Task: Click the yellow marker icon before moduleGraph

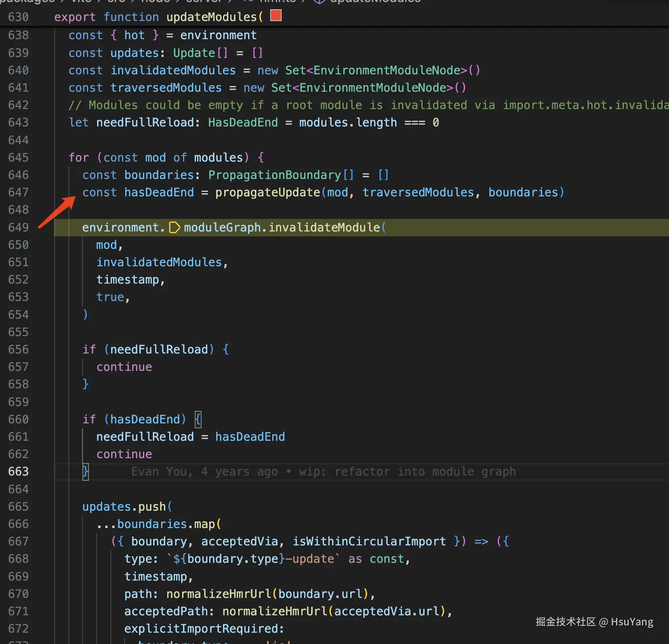Action: (174, 227)
